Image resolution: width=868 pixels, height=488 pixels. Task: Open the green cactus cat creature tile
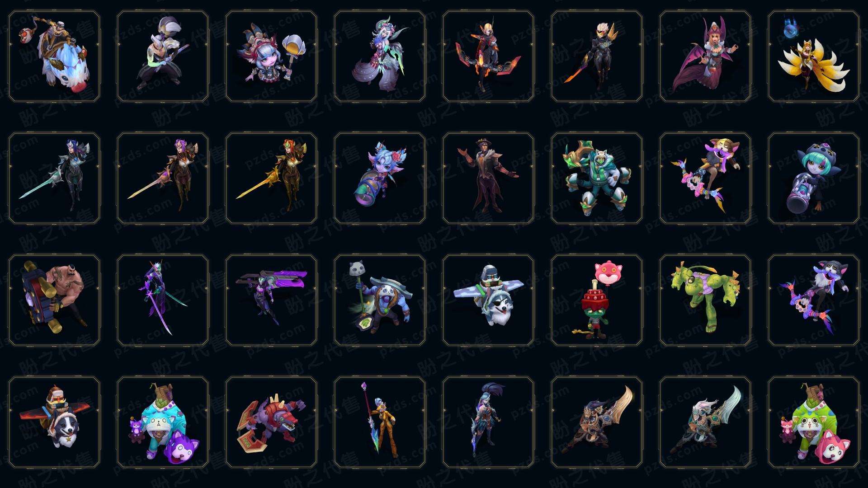tap(705, 300)
